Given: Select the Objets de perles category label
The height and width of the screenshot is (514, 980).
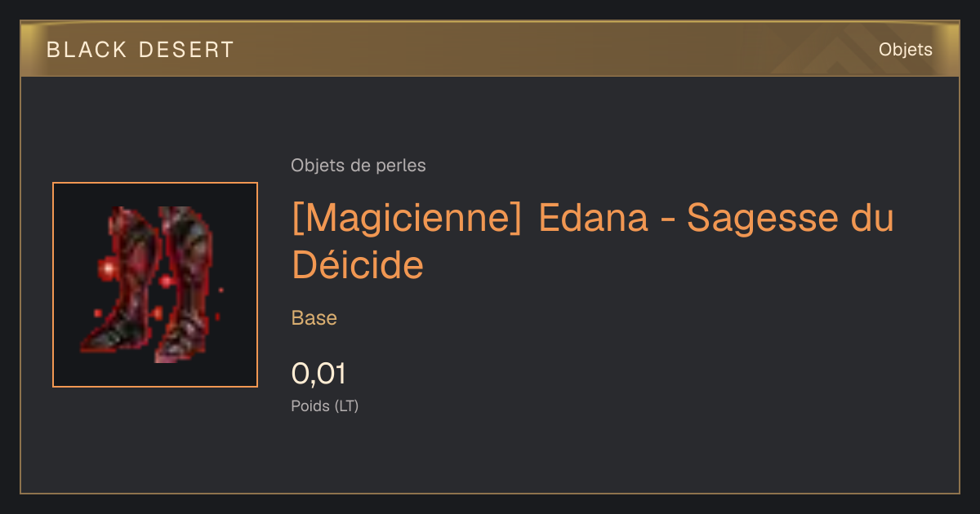Looking at the screenshot, I should (359, 166).
